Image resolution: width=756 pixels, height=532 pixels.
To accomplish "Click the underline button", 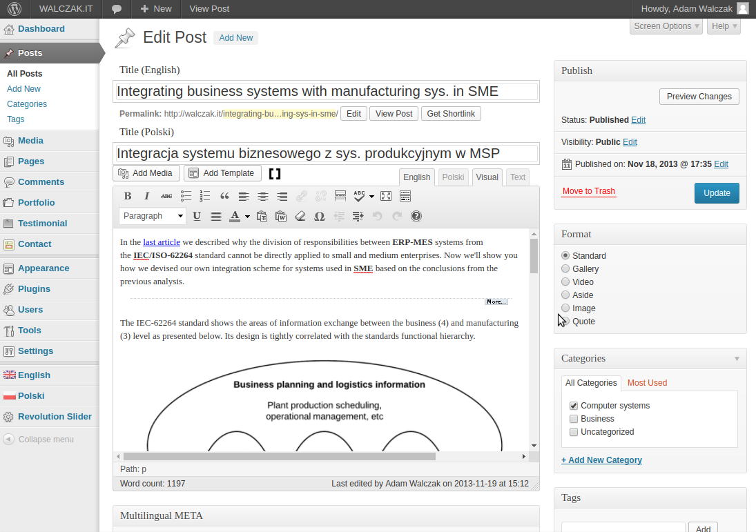I will point(197,216).
